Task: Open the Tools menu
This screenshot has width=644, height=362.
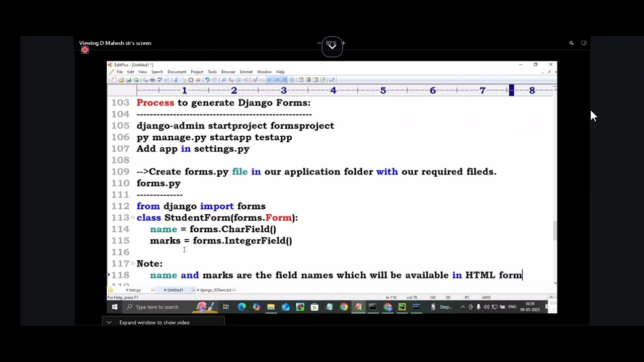Action: coord(212,72)
